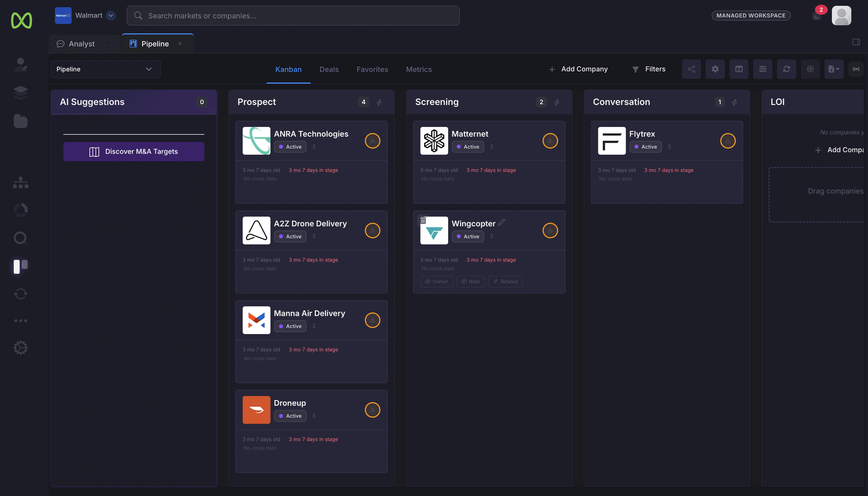Open the user profile sidebar icon
Image resolution: width=868 pixels, height=496 pixels.
(x=20, y=65)
